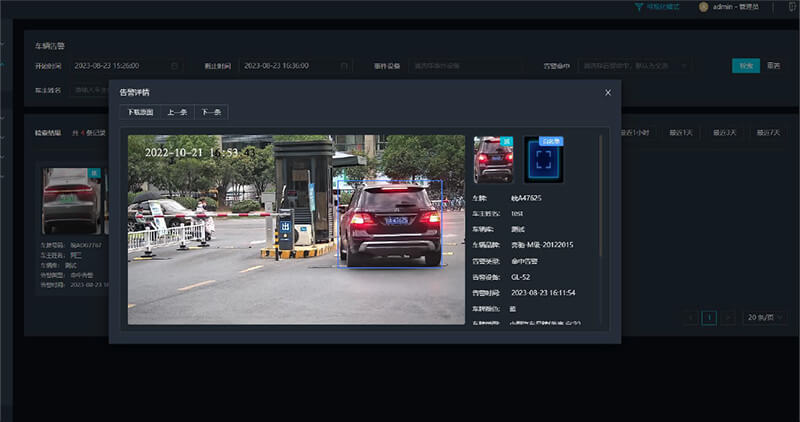Screen dimensions: 800x422
Task: Select the red car snapshot thumbnail
Action: [492, 160]
